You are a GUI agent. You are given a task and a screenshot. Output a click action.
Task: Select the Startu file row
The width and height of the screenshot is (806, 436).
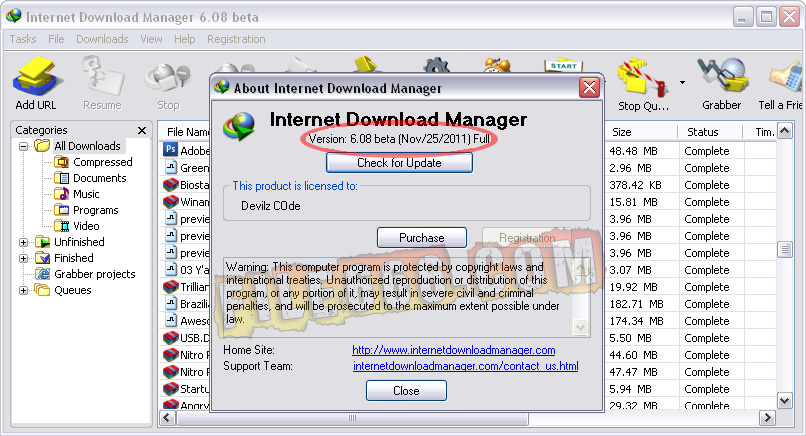(186, 389)
